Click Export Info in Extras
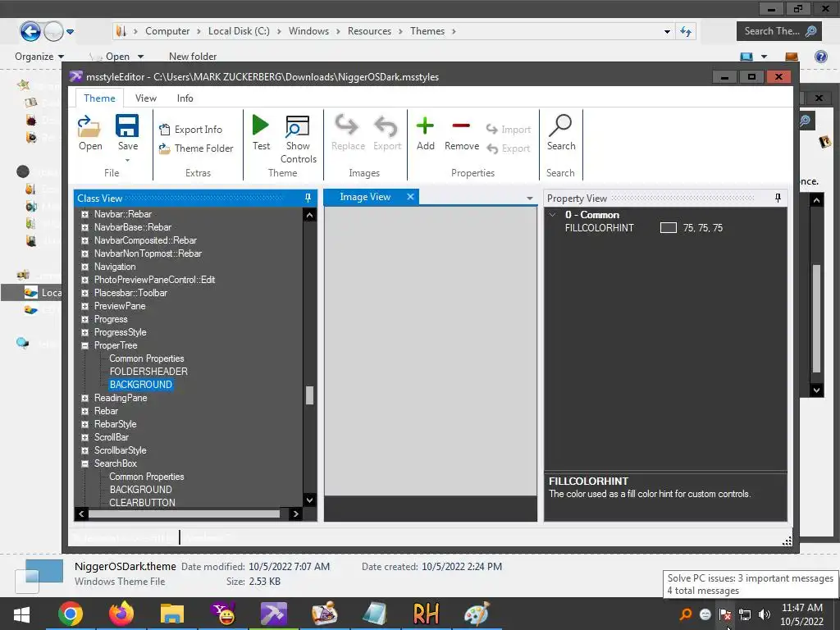840x630 pixels. 190,129
